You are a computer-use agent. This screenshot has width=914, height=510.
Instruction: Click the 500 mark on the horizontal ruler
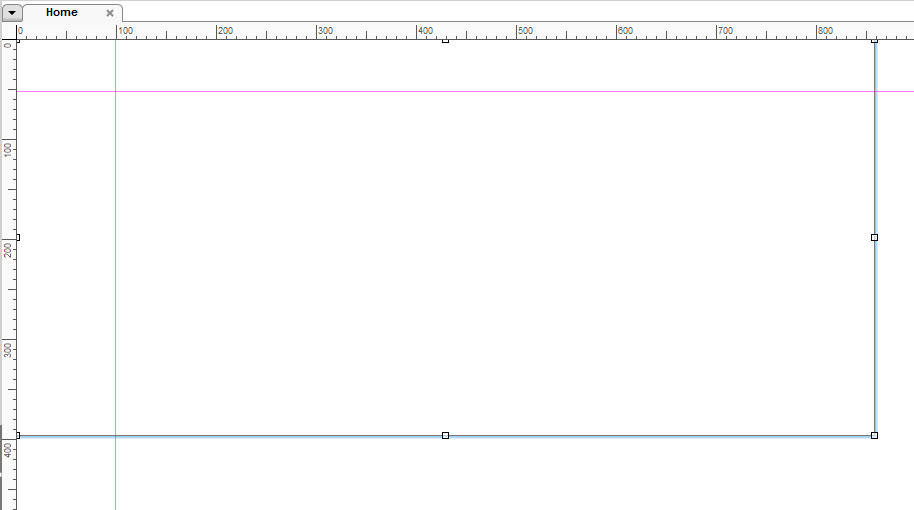click(x=517, y=31)
